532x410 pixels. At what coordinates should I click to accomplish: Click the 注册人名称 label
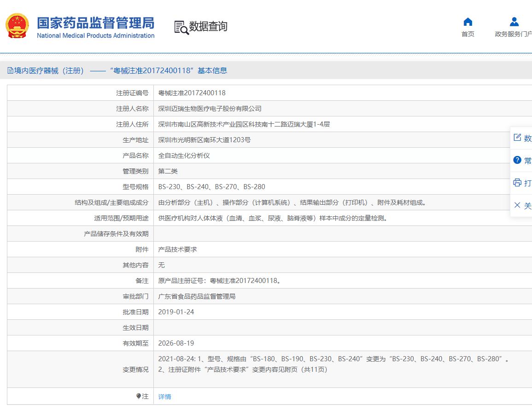click(x=132, y=109)
